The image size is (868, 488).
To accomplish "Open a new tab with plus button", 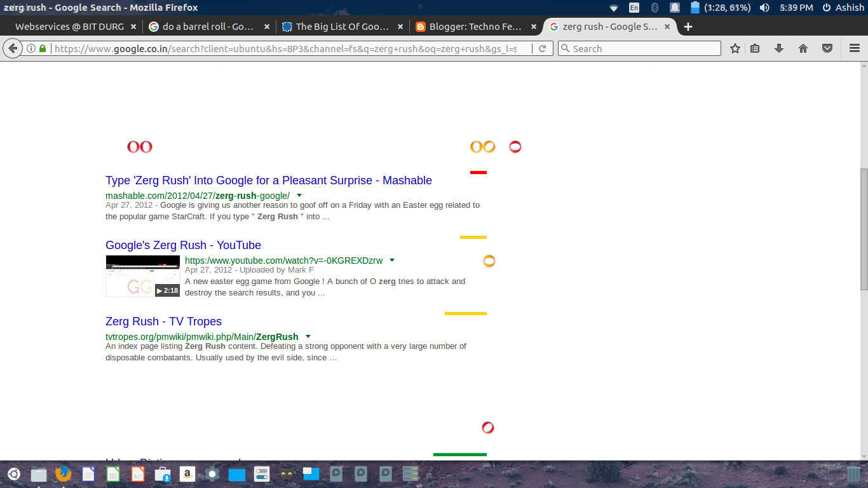I will 688,27.
